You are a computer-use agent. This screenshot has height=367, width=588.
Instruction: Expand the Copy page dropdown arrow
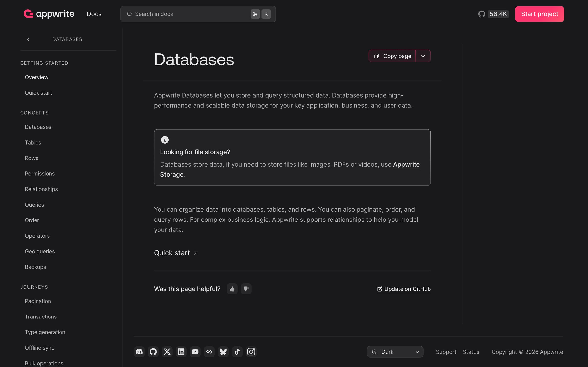point(423,56)
